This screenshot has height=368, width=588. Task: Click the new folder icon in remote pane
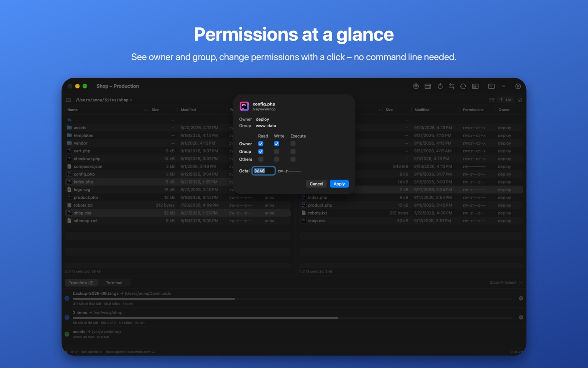click(x=491, y=100)
